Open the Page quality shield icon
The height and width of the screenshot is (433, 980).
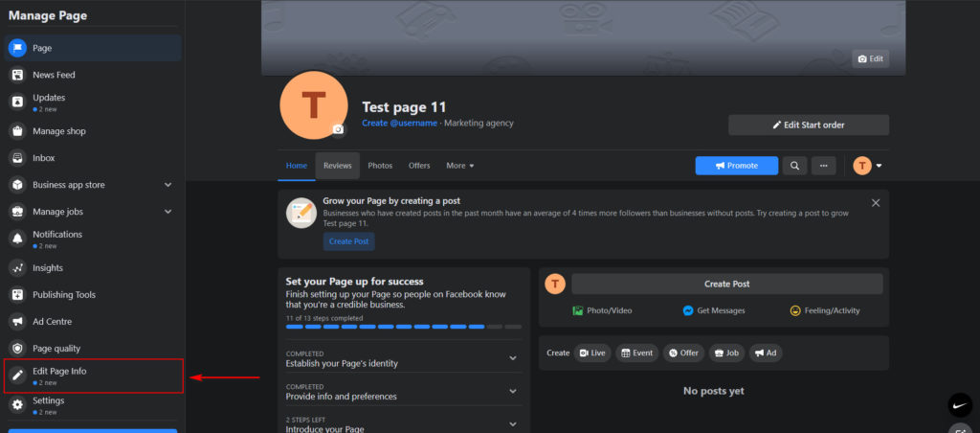(x=17, y=349)
